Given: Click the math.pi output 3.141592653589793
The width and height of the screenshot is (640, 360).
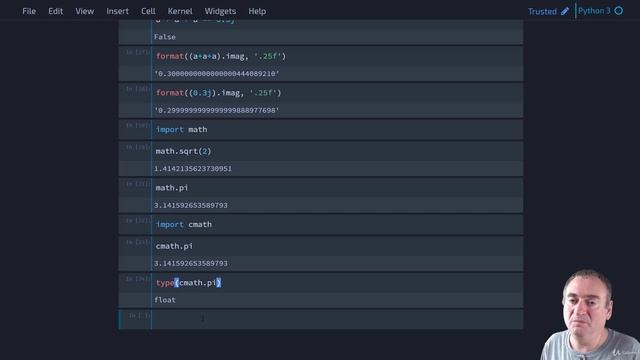Looking at the screenshot, I should [x=191, y=205].
